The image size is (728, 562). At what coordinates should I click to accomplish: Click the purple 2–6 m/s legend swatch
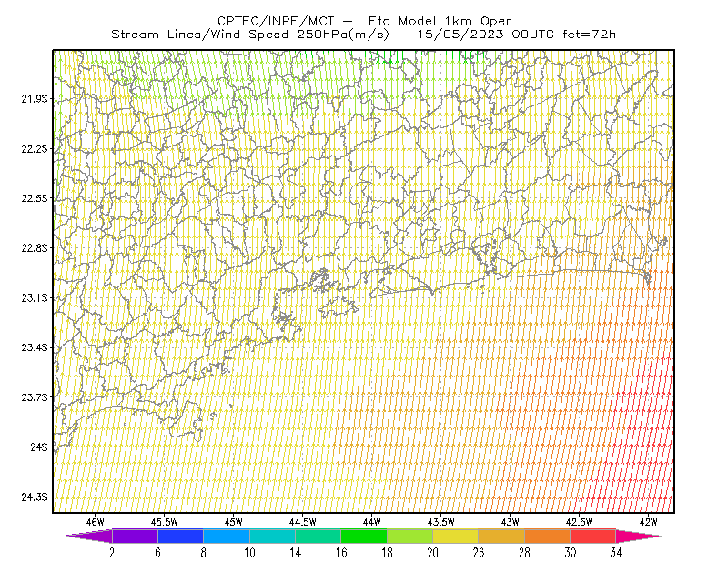(x=135, y=536)
